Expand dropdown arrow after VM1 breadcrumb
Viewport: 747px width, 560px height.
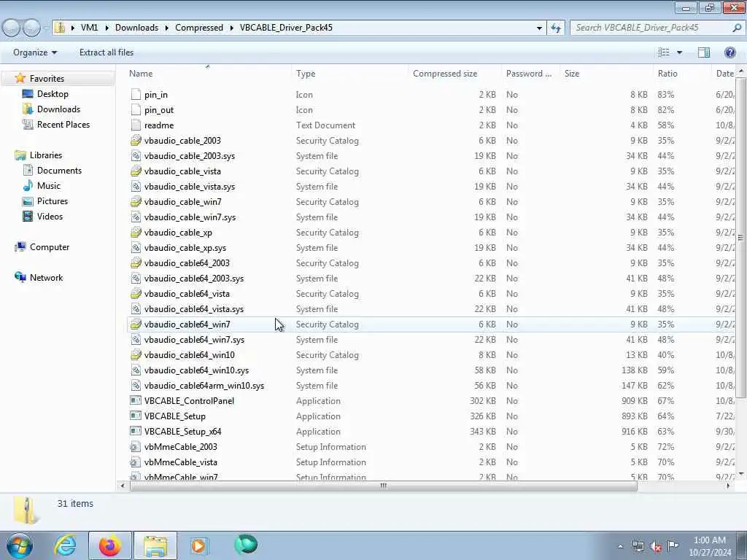107,28
